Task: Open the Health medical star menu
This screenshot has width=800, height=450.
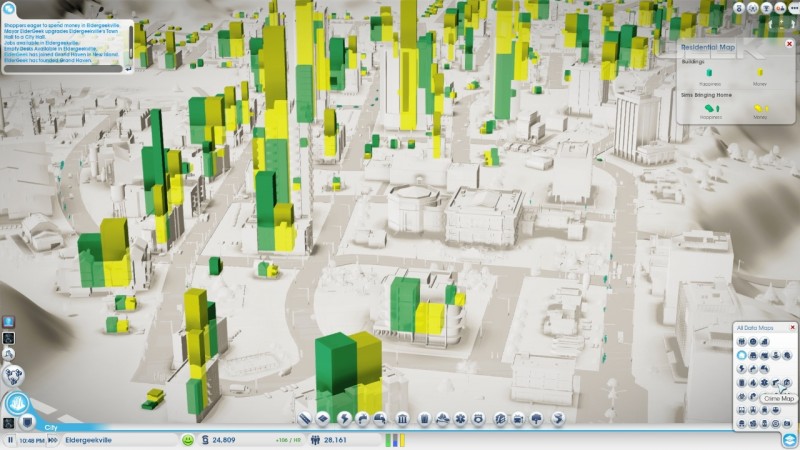Action: click(460, 419)
